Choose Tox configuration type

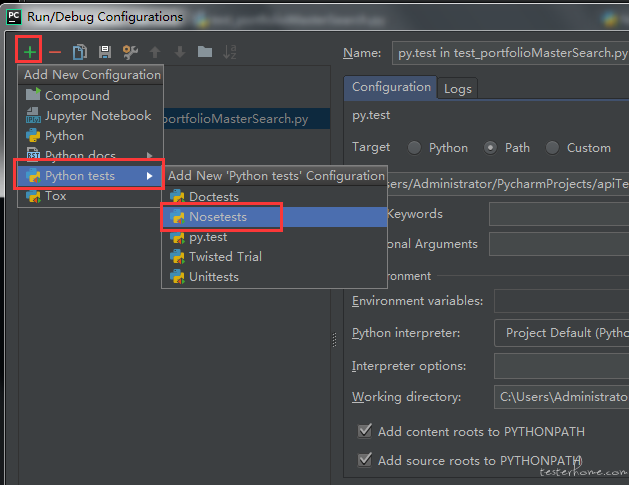[x=90, y=196]
